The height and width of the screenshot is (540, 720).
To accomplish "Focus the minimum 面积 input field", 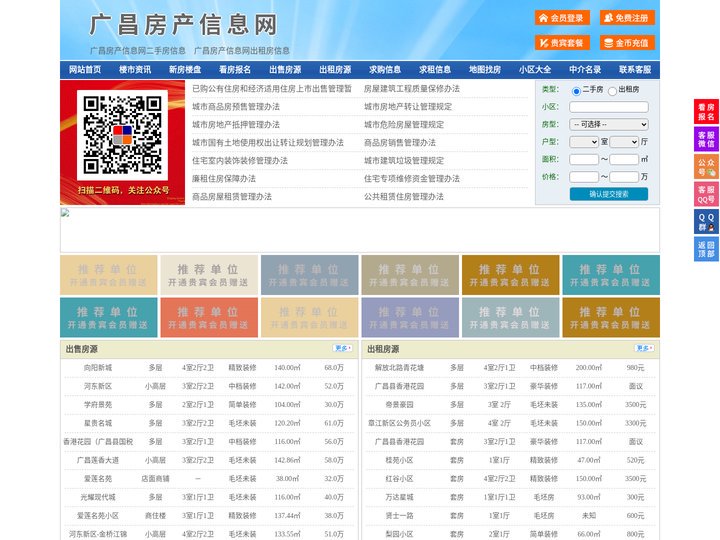I will (x=584, y=159).
